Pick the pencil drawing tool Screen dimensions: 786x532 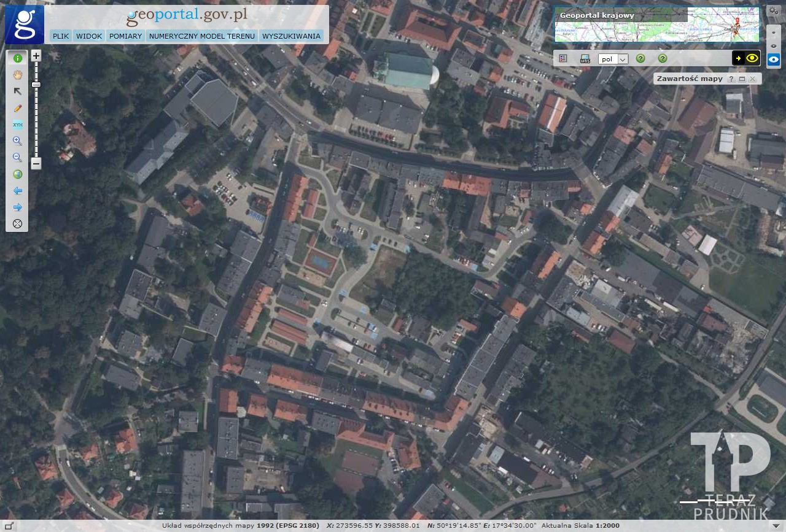pyautogui.click(x=17, y=108)
